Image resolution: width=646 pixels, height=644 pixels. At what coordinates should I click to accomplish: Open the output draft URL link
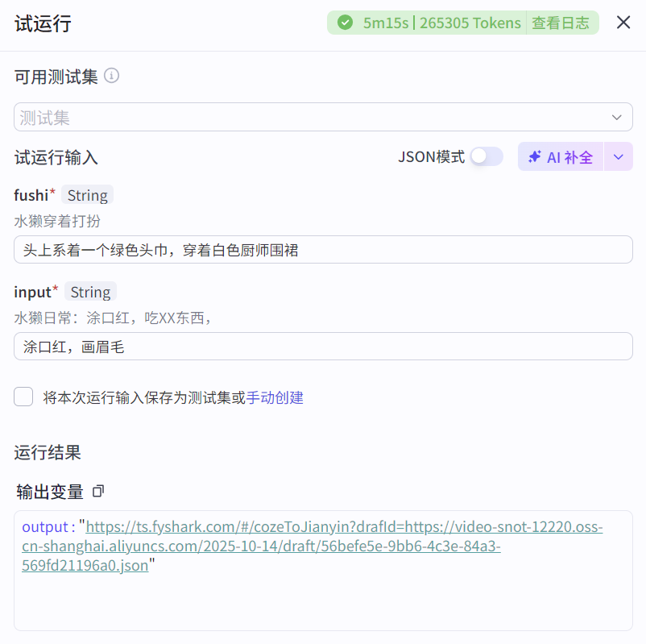point(322,546)
